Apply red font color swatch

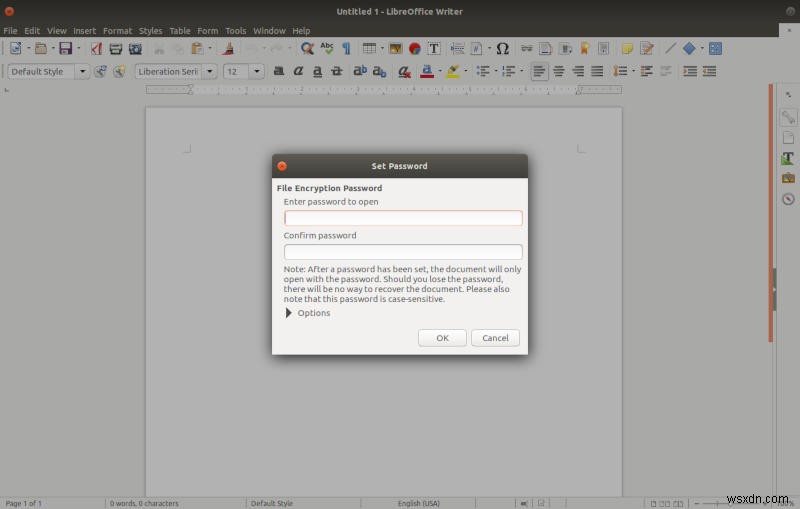tap(427, 71)
